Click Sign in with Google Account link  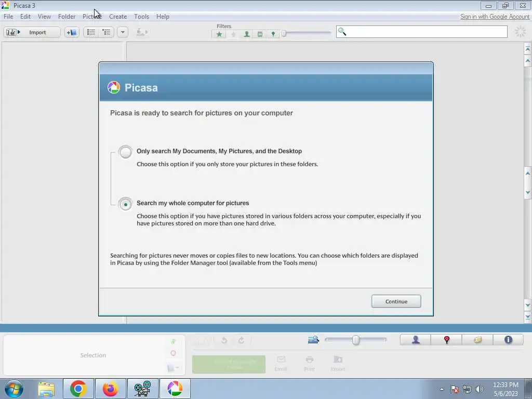point(495,17)
